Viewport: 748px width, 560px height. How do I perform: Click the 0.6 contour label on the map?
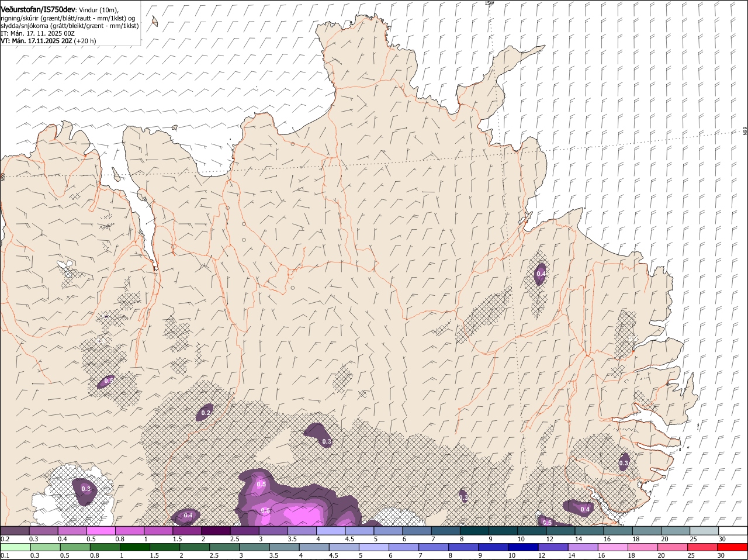click(265, 510)
